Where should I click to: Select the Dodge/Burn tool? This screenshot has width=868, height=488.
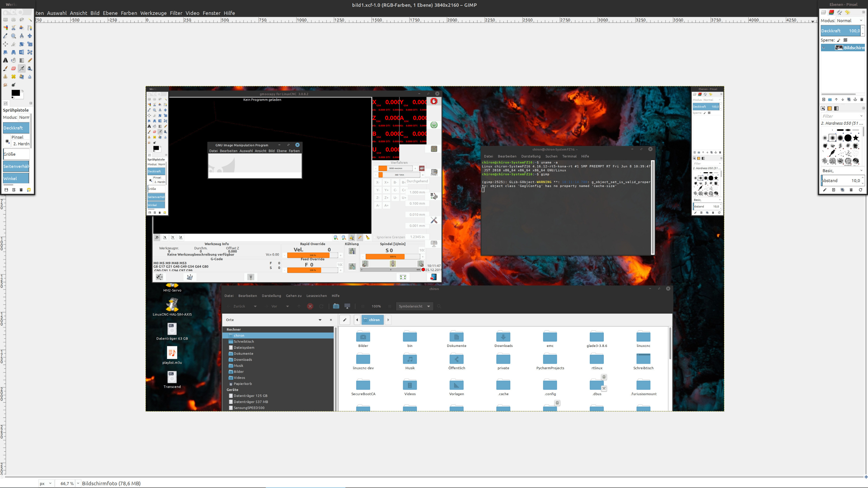(x=14, y=85)
